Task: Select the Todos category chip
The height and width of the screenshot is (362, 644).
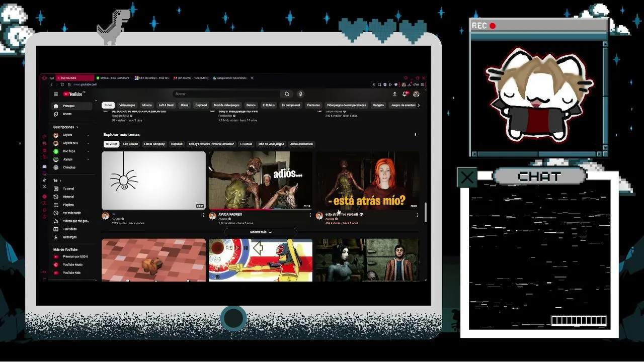Action: pos(108,105)
